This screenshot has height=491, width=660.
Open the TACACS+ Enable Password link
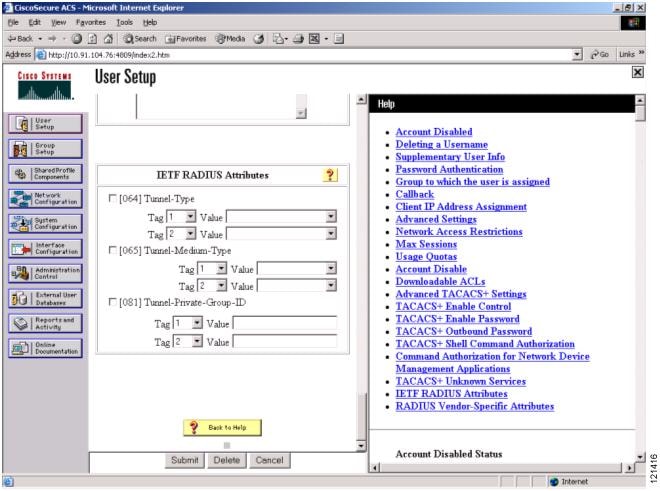[x=458, y=319]
